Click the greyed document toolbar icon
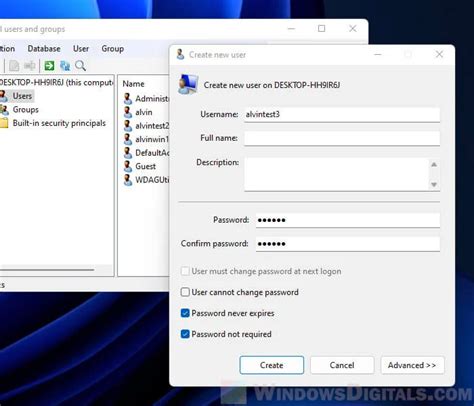The height and width of the screenshot is (406, 474). click(x=14, y=66)
